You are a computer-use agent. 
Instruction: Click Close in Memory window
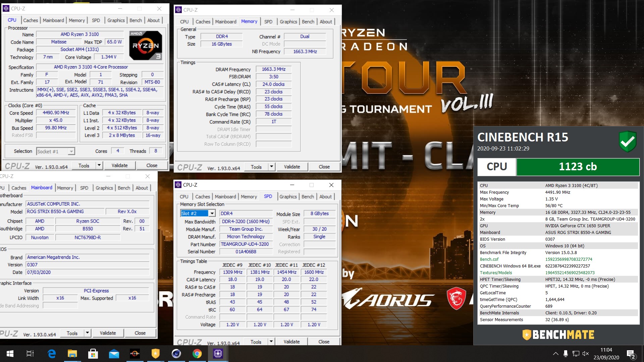pyautogui.click(x=324, y=167)
